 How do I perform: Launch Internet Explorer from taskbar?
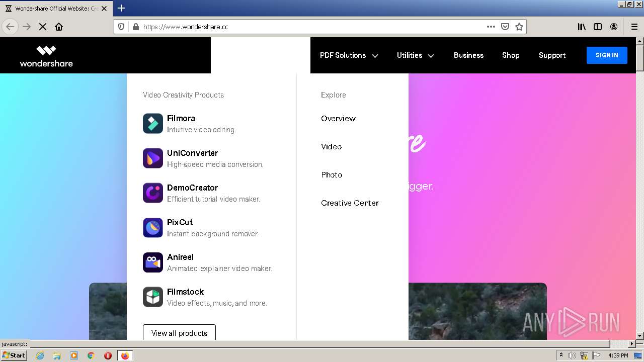point(40,355)
